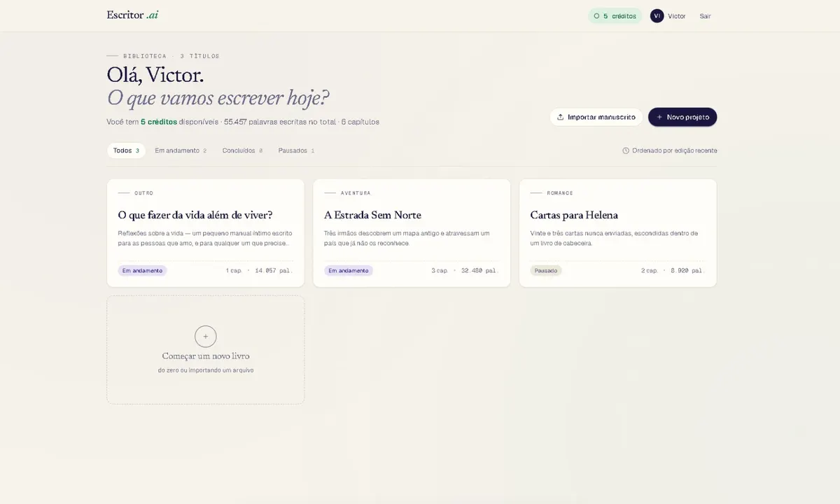
Task: Select the Todos tab
Action: pyautogui.click(x=126, y=150)
